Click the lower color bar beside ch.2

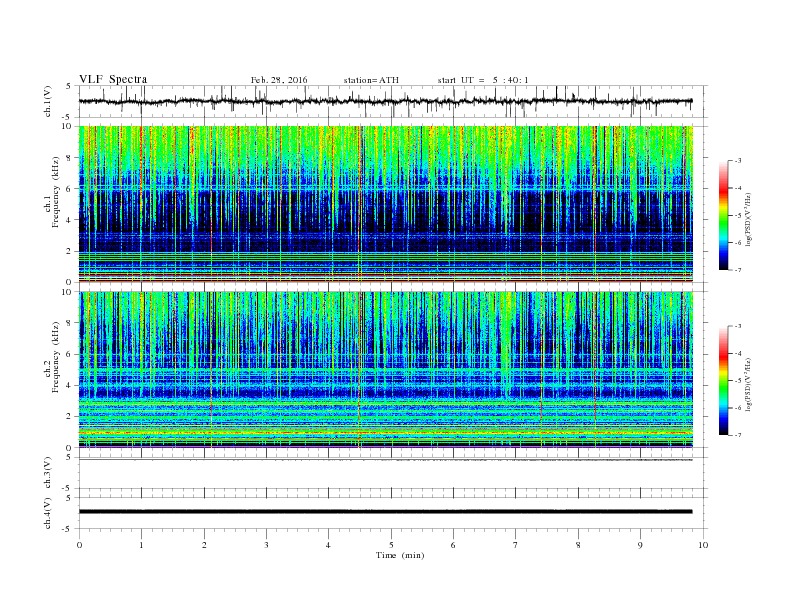[724, 381]
